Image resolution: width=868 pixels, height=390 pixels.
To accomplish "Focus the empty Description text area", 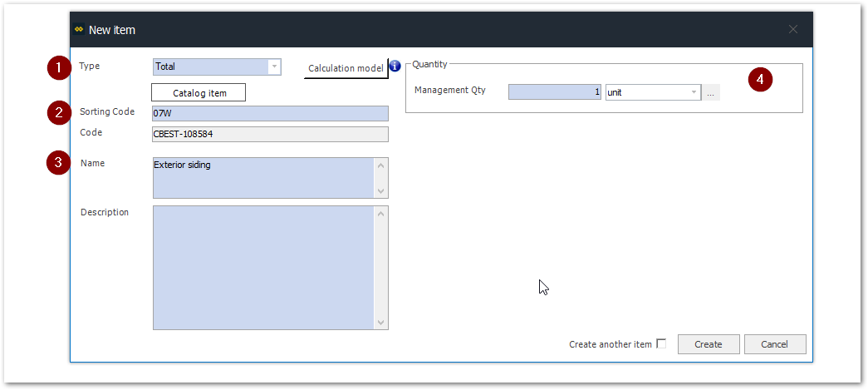I will pos(262,267).
